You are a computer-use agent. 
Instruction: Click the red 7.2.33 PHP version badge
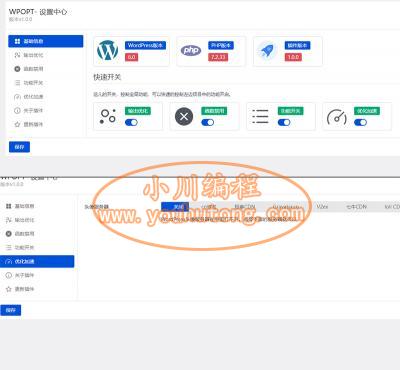[x=218, y=57]
